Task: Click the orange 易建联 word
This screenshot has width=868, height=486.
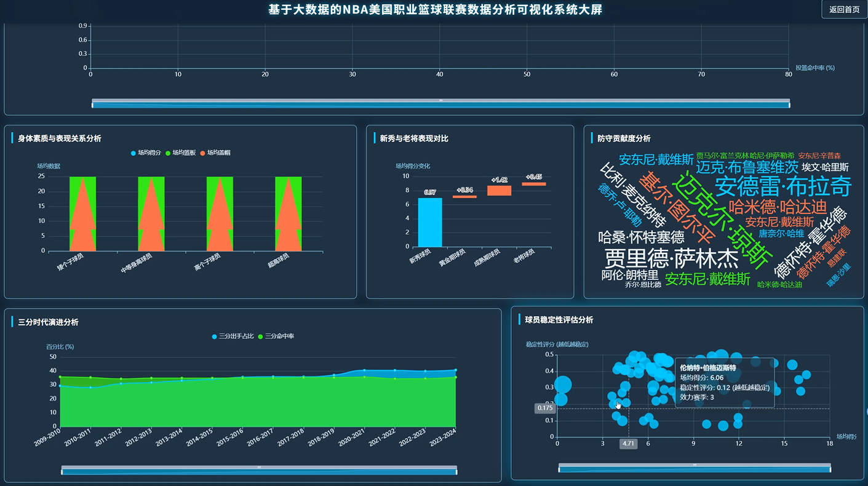Action: [x=837, y=258]
